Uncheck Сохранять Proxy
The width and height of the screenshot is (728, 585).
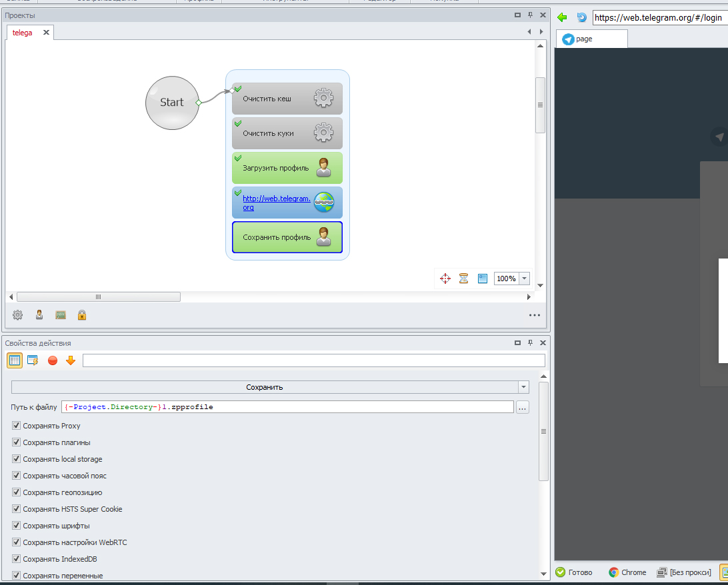(16, 425)
